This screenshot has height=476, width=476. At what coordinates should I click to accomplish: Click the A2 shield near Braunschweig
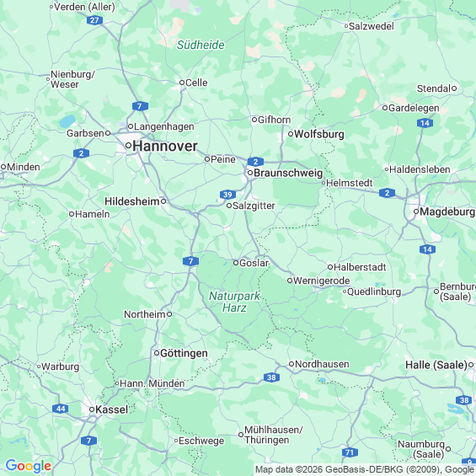click(255, 162)
